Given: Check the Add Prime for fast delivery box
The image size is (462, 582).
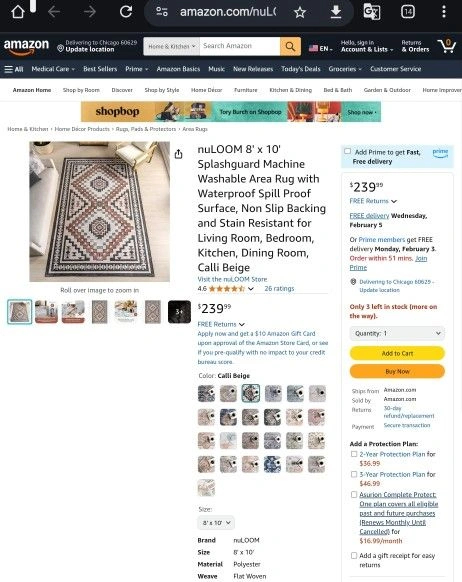Looking at the screenshot, I should pos(347,151).
